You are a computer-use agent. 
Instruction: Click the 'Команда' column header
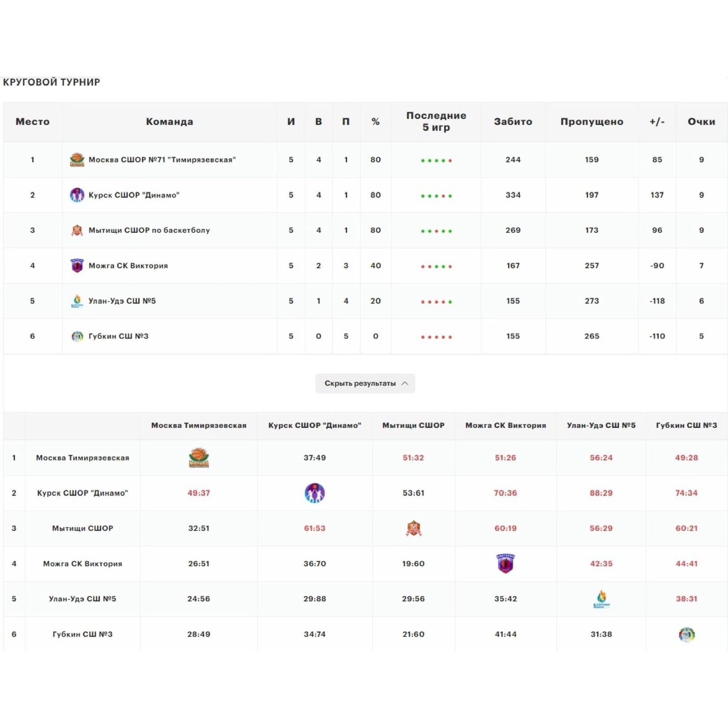pyautogui.click(x=169, y=121)
